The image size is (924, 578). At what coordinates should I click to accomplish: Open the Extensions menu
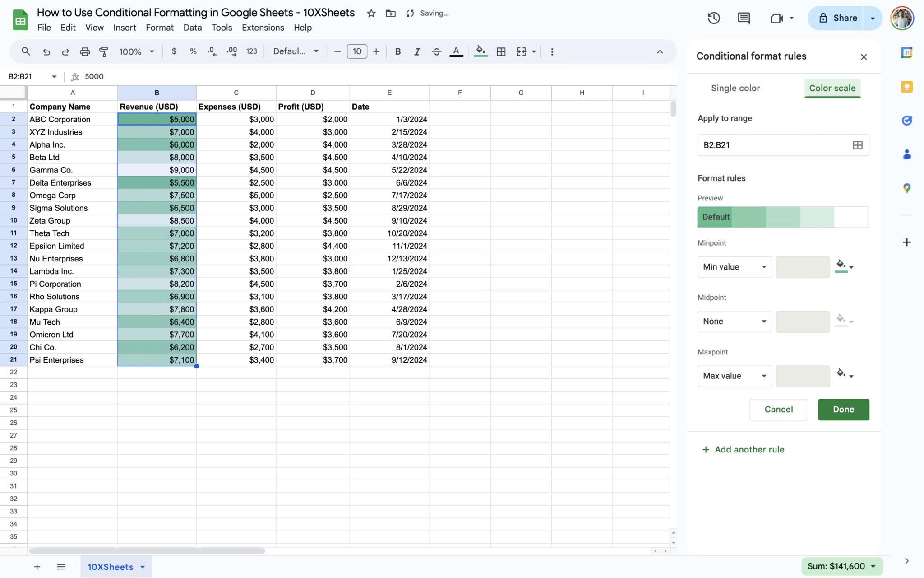pyautogui.click(x=263, y=28)
